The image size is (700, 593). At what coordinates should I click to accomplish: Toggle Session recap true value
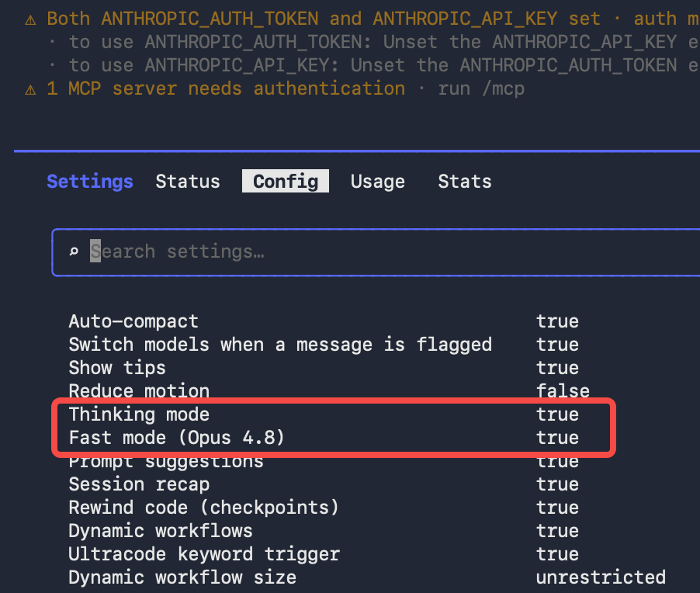[x=557, y=484]
